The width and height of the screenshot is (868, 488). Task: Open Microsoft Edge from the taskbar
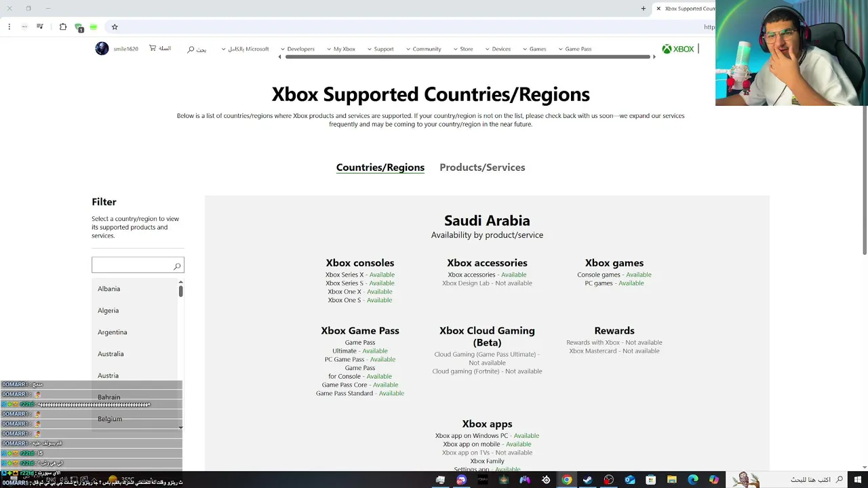tap(693, 480)
